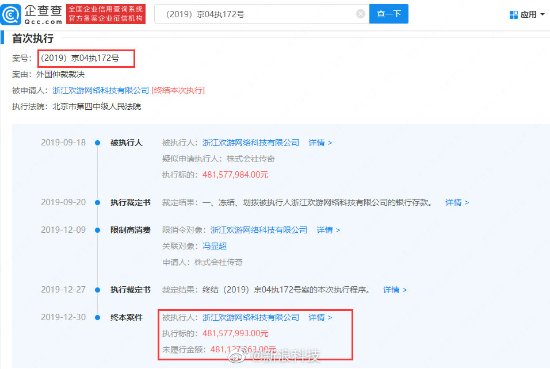Click the company link in the 终本案件 row
The height and width of the screenshot is (369, 550).
[251, 317]
